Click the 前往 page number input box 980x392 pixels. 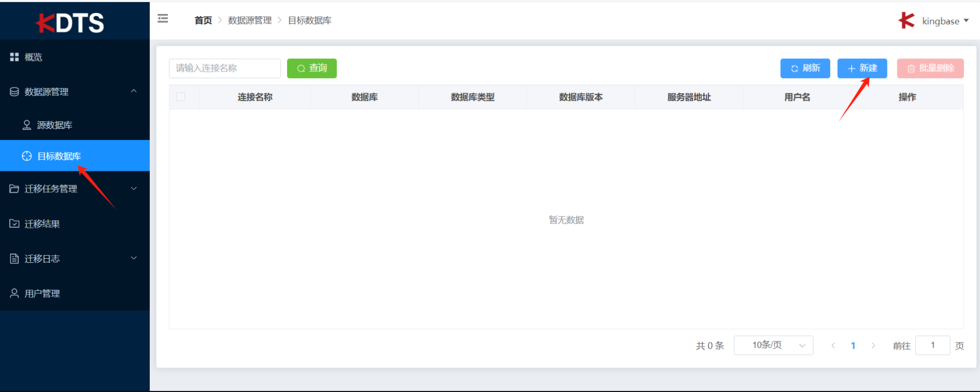click(932, 345)
